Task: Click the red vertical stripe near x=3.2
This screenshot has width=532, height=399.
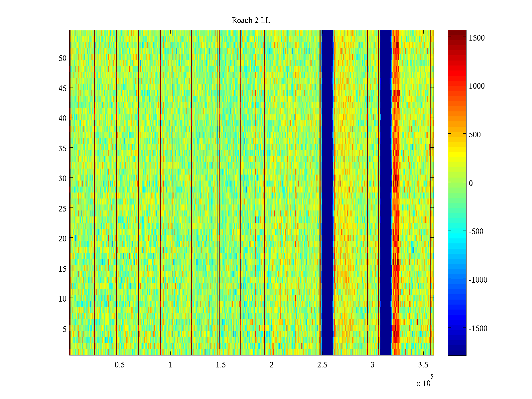Action: [x=396, y=193]
